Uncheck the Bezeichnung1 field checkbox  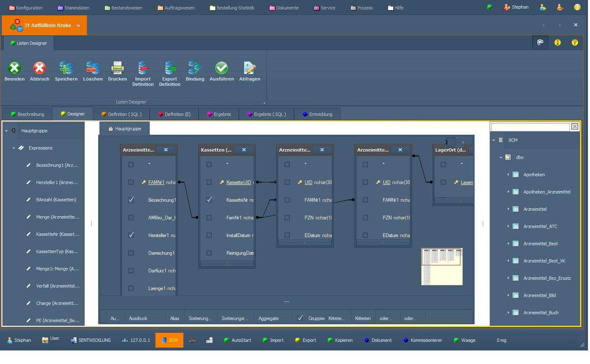131,200
